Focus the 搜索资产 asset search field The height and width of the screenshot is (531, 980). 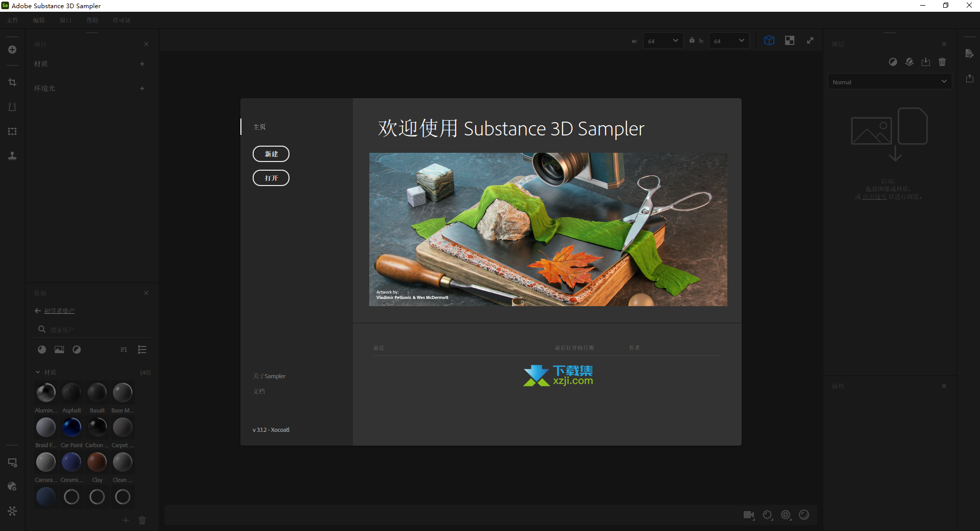(x=92, y=330)
